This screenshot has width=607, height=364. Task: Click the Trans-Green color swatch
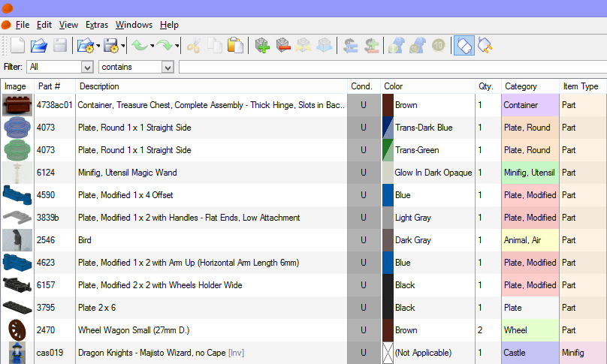tap(388, 150)
